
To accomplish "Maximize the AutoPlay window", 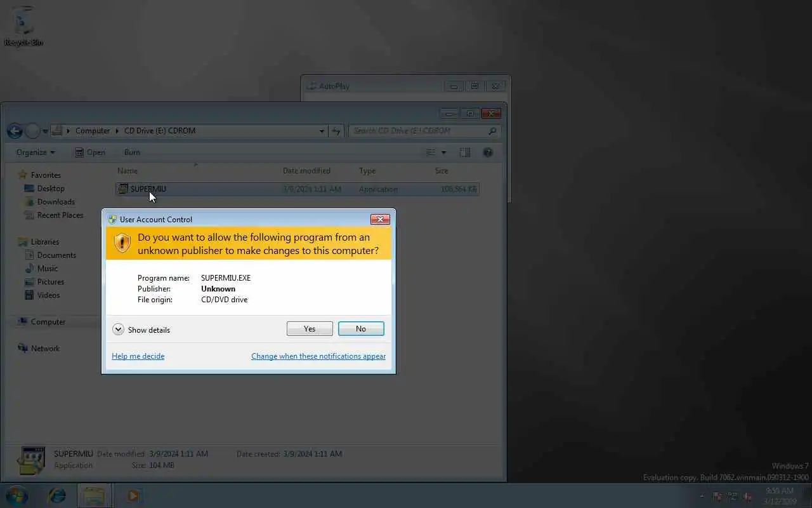I will pyautogui.click(x=475, y=86).
